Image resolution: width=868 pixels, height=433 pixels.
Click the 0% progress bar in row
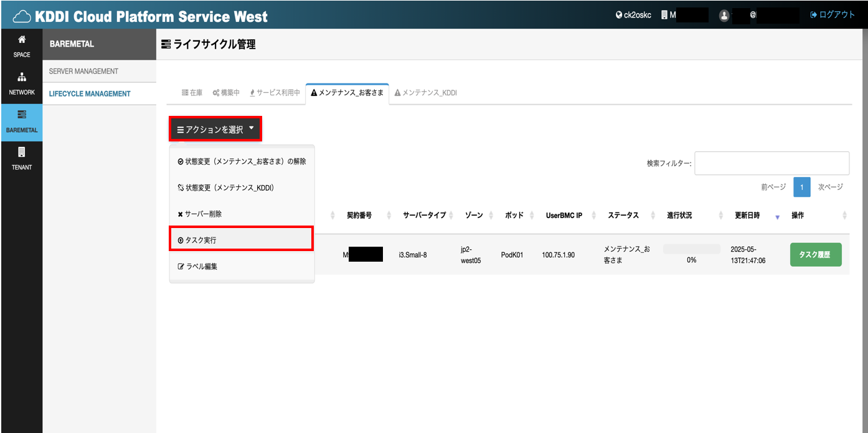(691, 249)
